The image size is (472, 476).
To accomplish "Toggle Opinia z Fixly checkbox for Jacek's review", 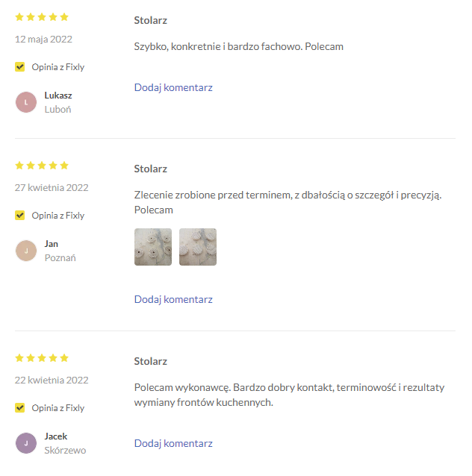I will (x=20, y=408).
